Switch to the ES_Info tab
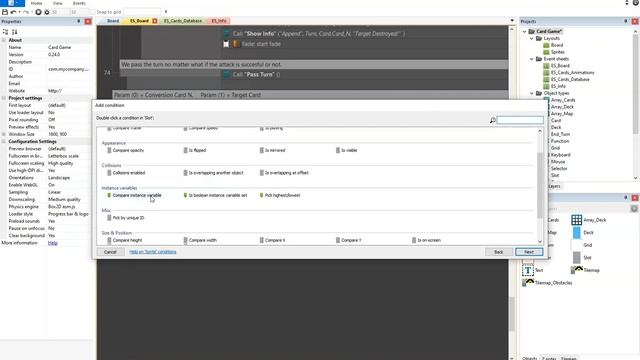Viewport: 640px width, 360px height. (x=219, y=21)
